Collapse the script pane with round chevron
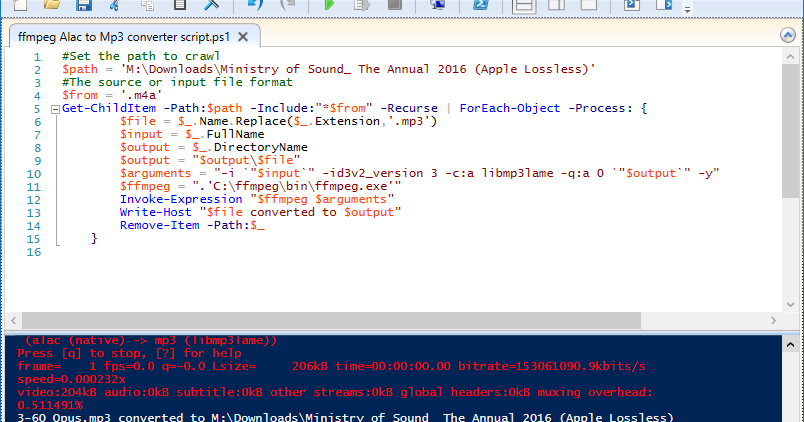Image resolution: width=804 pixels, height=422 pixels. point(788,35)
